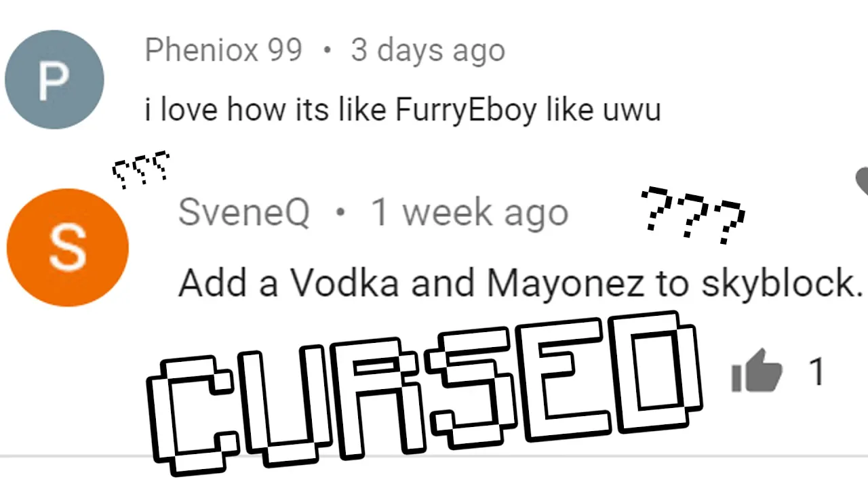
Task: Open the Pheniox 99 username link
Action: click(x=223, y=50)
